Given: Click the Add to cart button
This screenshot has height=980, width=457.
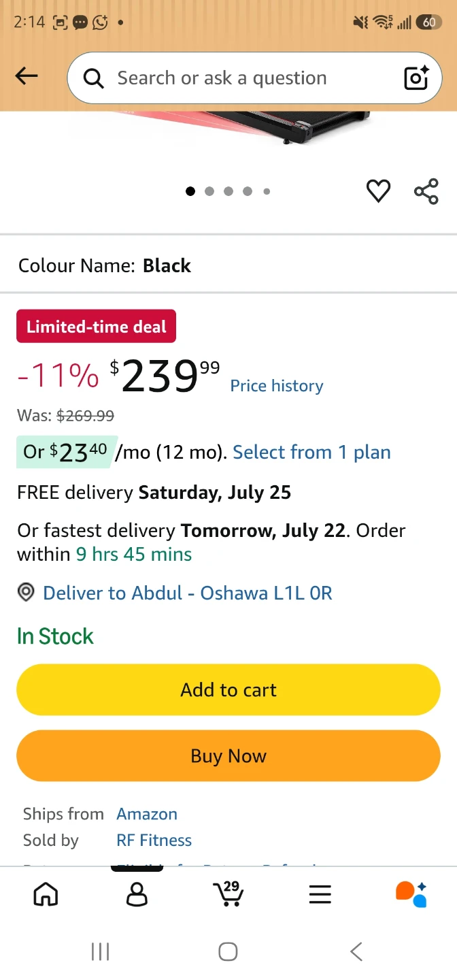Looking at the screenshot, I should coord(228,689).
